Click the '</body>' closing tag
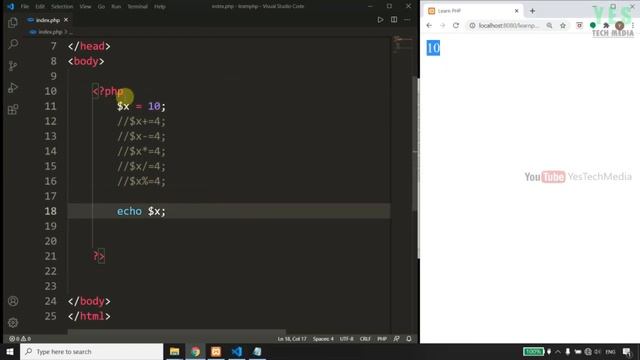This screenshot has height=360, width=640. 89,301
